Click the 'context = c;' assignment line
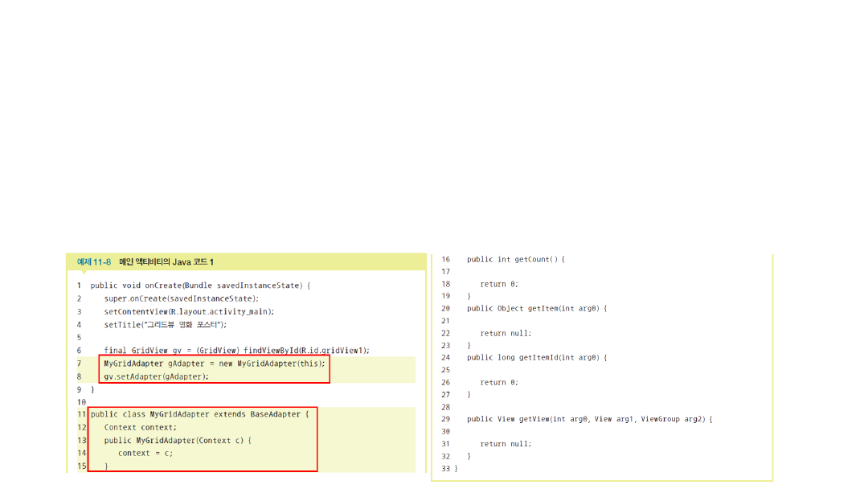Image resolution: width=868 pixels, height=489 pixels. click(145, 454)
